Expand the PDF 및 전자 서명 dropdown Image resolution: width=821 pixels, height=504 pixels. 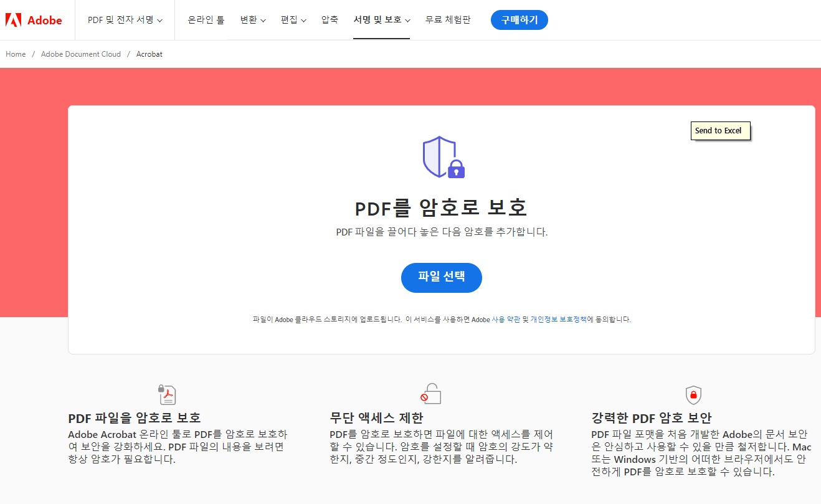point(125,20)
